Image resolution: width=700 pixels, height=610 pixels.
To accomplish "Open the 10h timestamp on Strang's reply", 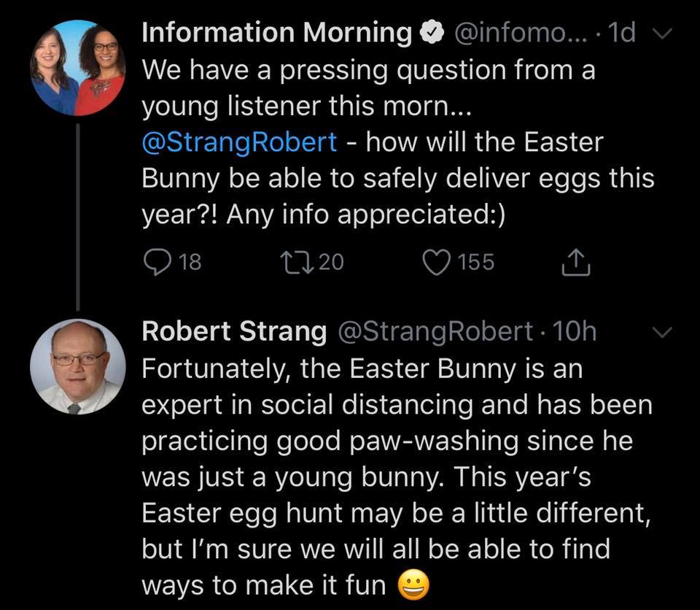I will coord(575,332).
